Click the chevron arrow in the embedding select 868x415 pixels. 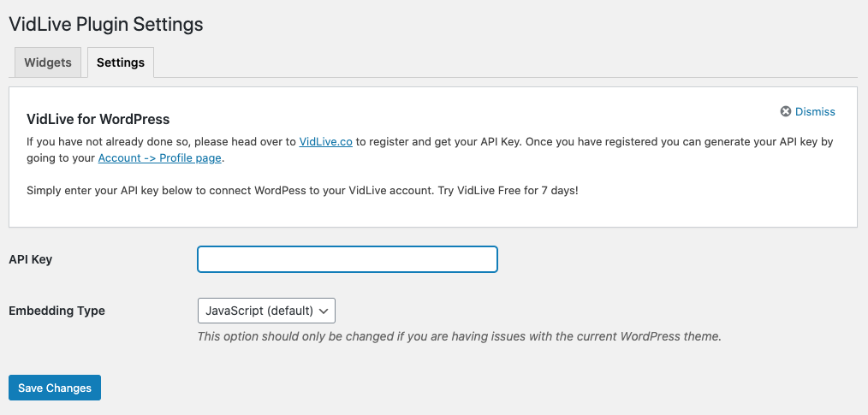pyautogui.click(x=324, y=311)
